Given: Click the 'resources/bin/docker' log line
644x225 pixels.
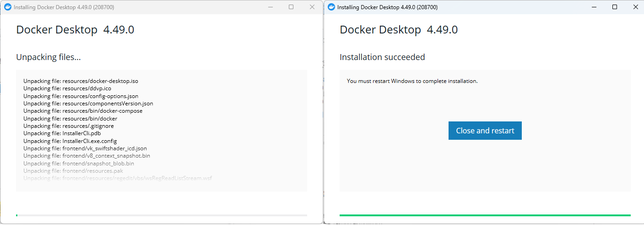Looking at the screenshot, I should point(70,119).
